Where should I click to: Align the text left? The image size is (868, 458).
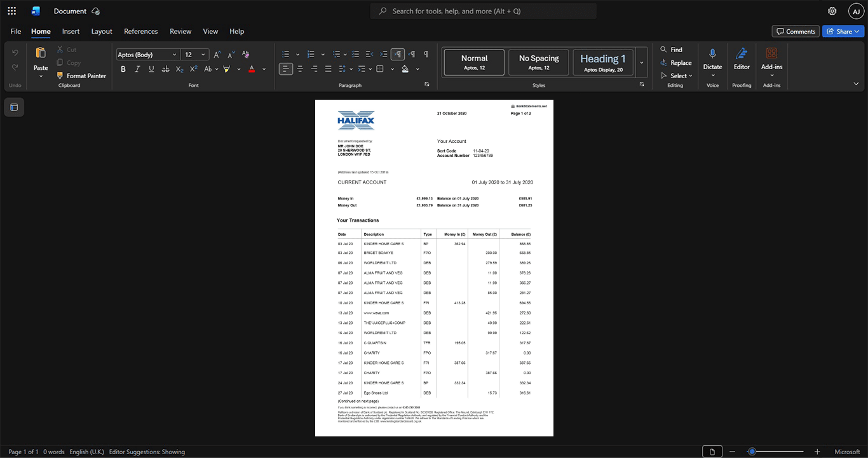click(286, 69)
